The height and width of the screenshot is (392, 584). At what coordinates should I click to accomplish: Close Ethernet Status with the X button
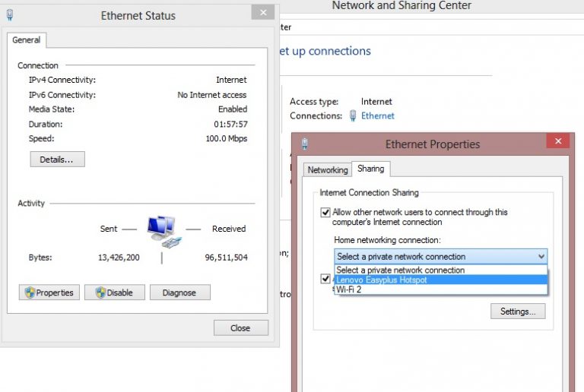(263, 13)
